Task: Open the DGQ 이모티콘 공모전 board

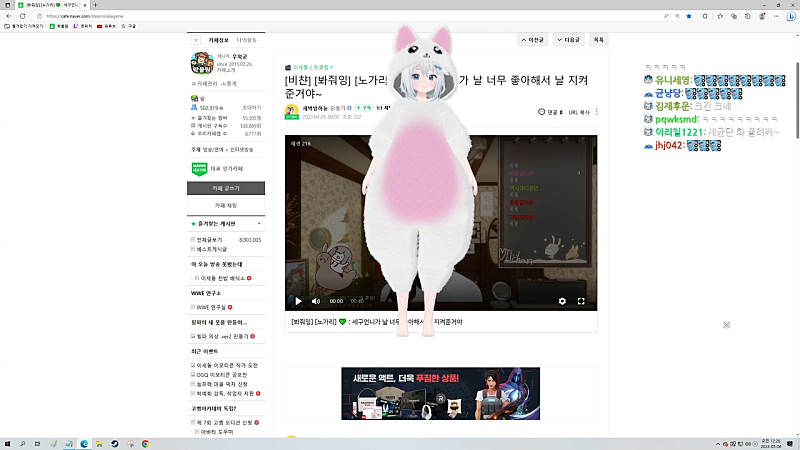Action: [x=222, y=374]
